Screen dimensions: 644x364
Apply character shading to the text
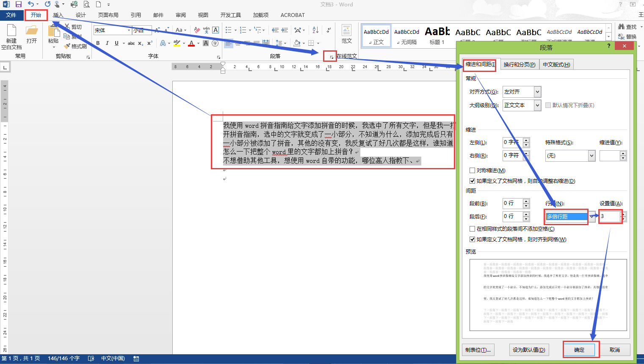(x=206, y=43)
